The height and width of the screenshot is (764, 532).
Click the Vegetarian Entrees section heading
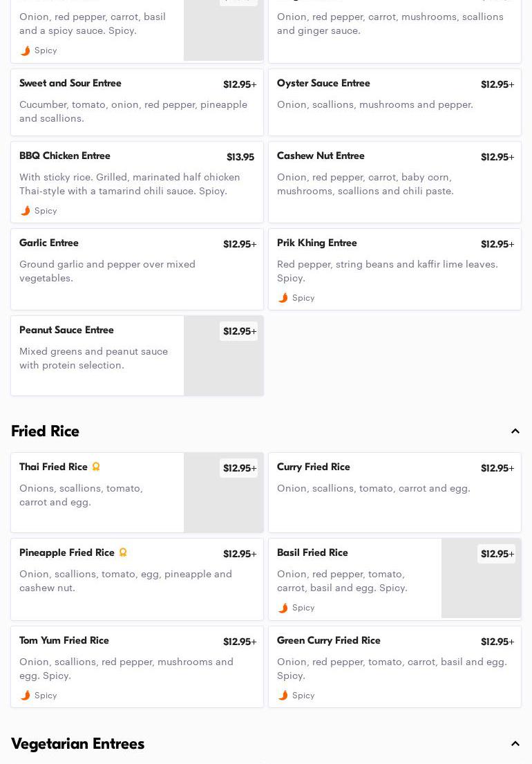[78, 744]
